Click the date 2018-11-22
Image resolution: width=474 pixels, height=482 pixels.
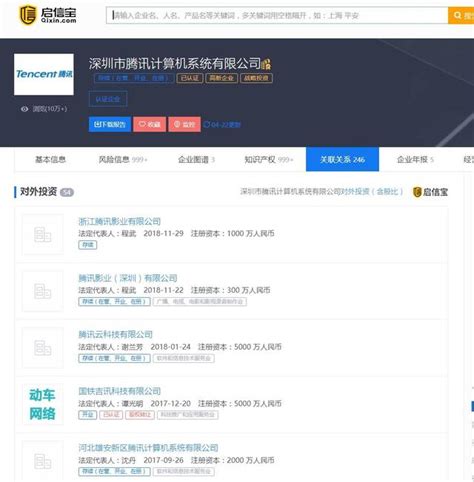point(163,290)
